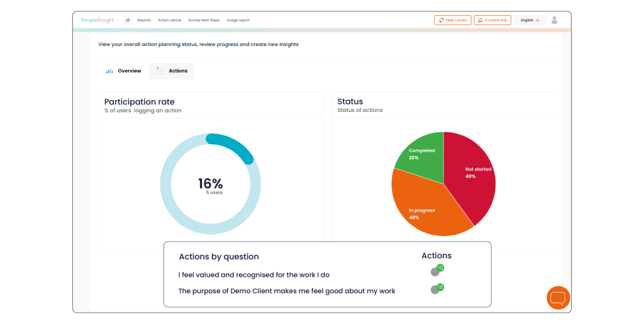644x324 pixels.
Task: Click the Content Hub icon
Action: pyautogui.click(x=480, y=20)
